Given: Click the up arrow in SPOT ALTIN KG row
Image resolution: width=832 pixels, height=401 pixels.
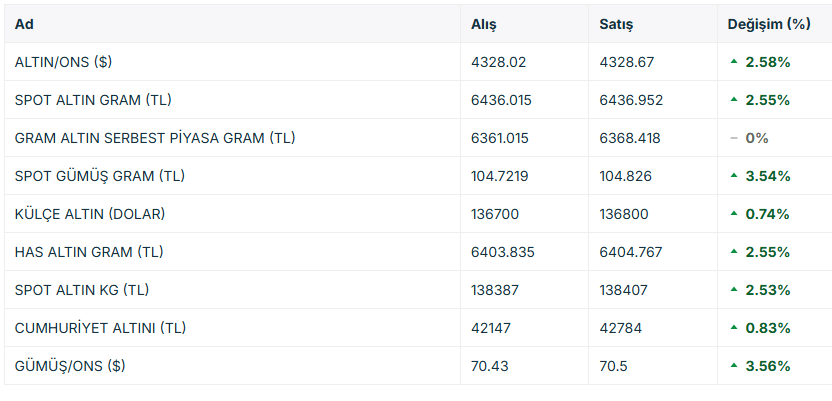Looking at the screenshot, I should [x=734, y=290].
